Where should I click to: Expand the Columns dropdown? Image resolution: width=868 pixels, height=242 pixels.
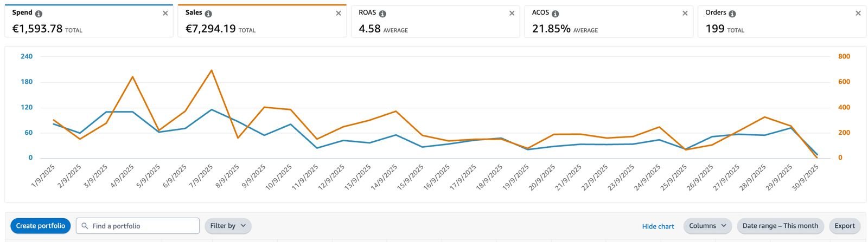(x=707, y=226)
